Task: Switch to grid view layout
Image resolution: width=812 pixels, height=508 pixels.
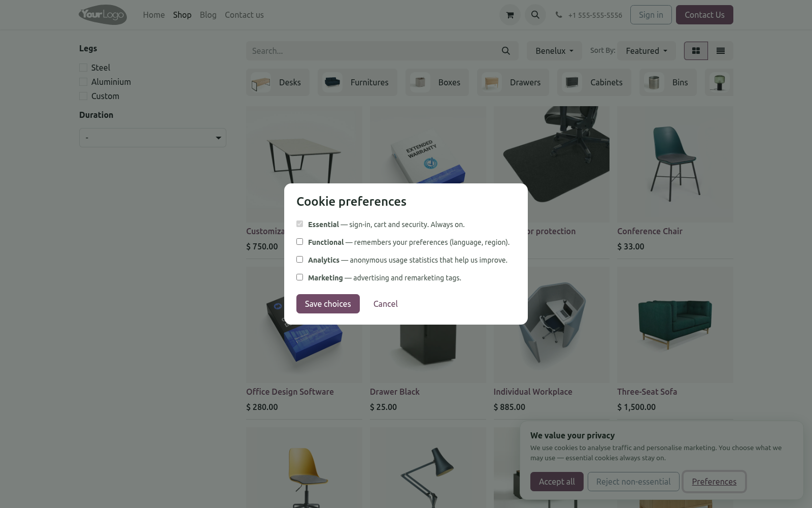Action: coord(696,51)
